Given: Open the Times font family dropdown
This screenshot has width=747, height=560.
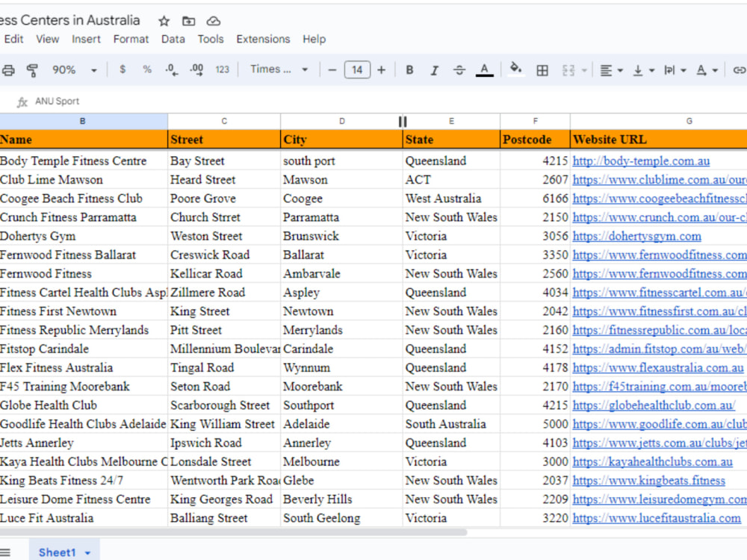Looking at the screenshot, I should point(279,69).
